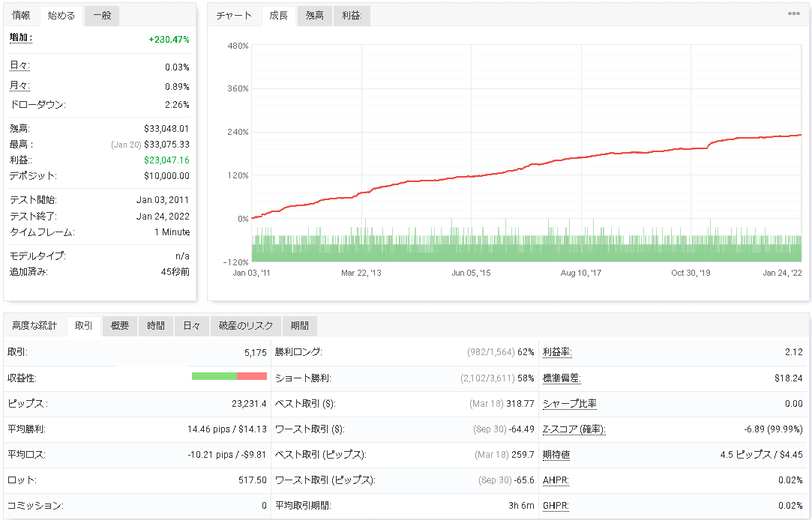Switch to the 一般 tab

point(102,16)
